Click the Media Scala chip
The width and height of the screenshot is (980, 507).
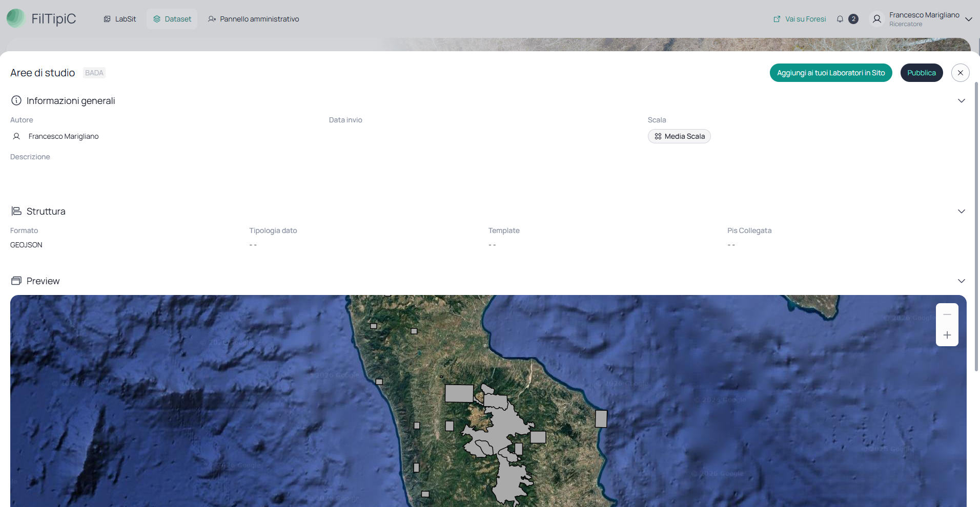click(x=679, y=136)
